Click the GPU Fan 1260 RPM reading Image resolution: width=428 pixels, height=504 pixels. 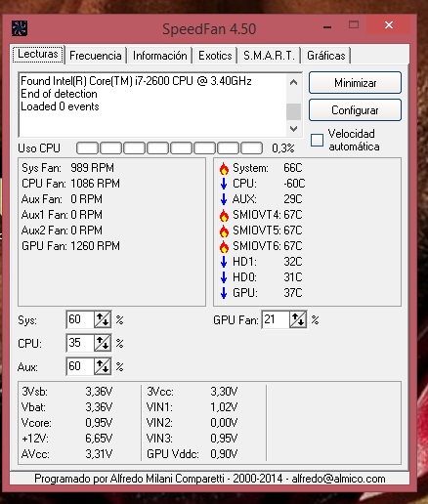tap(70, 246)
